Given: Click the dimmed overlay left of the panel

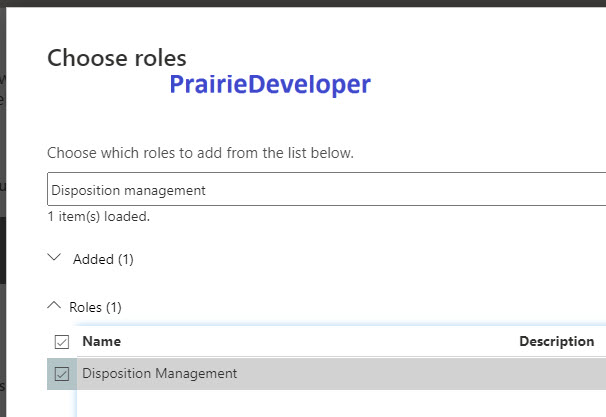Looking at the screenshot, I should click(x=3, y=209).
